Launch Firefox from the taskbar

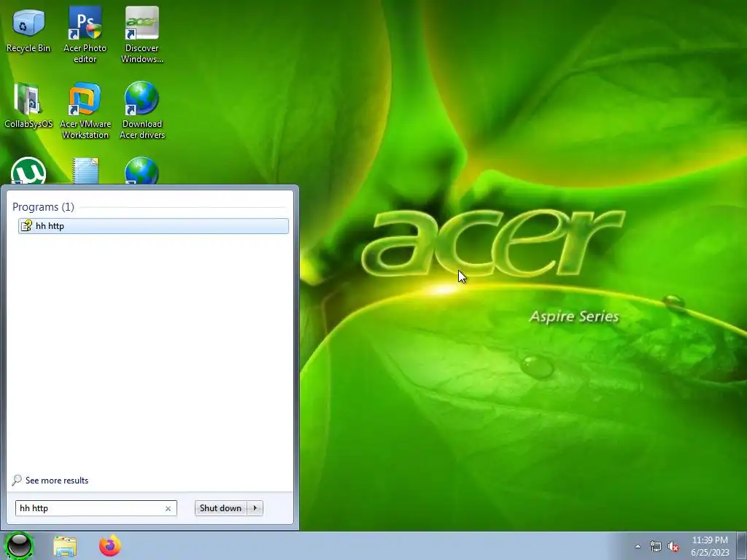pos(110,545)
